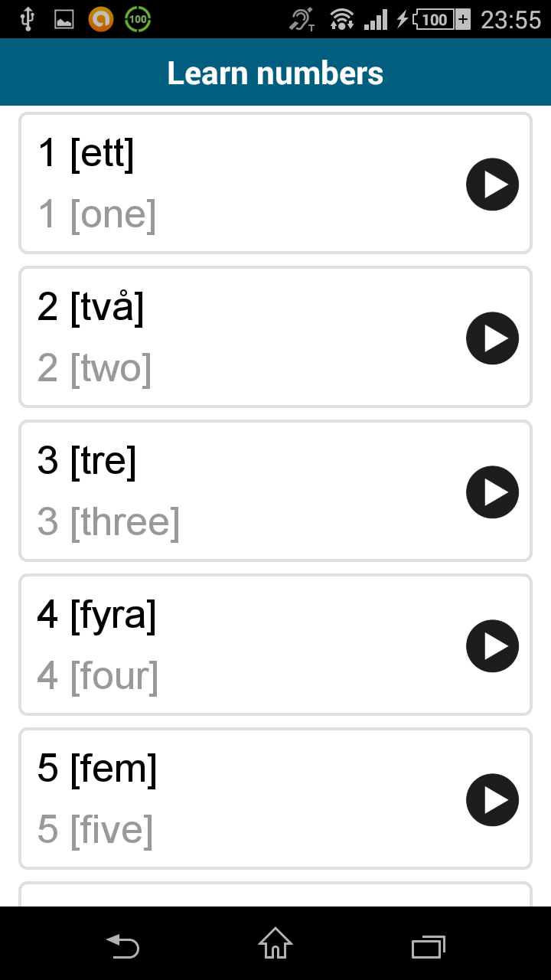Tap Wi-Fi status icon

pyautogui.click(x=341, y=19)
